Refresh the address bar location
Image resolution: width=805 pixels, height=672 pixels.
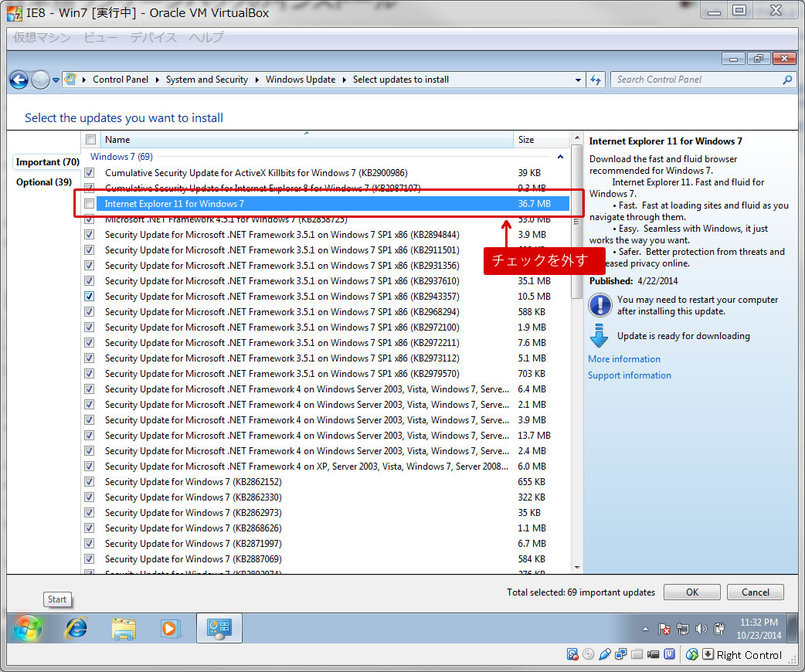click(596, 80)
